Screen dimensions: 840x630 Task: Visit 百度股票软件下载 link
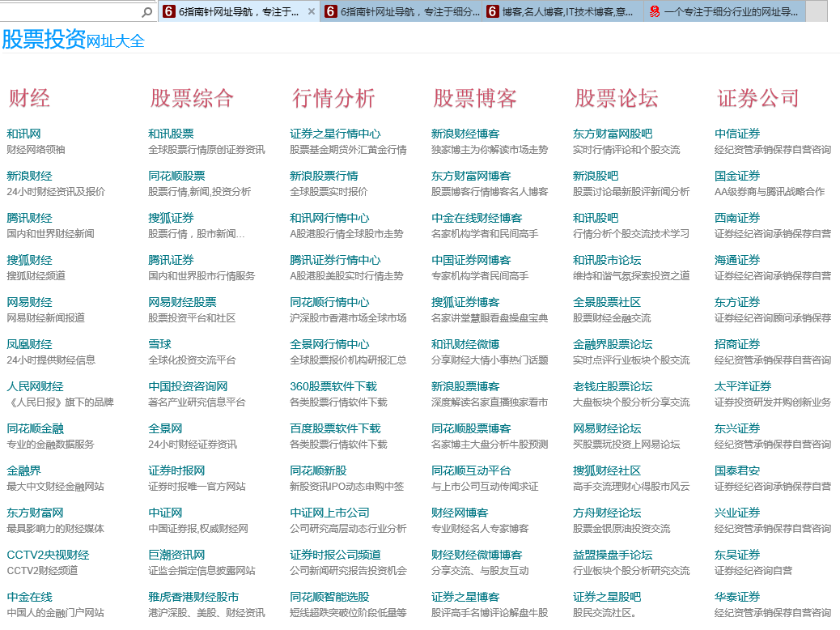(x=335, y=428)
